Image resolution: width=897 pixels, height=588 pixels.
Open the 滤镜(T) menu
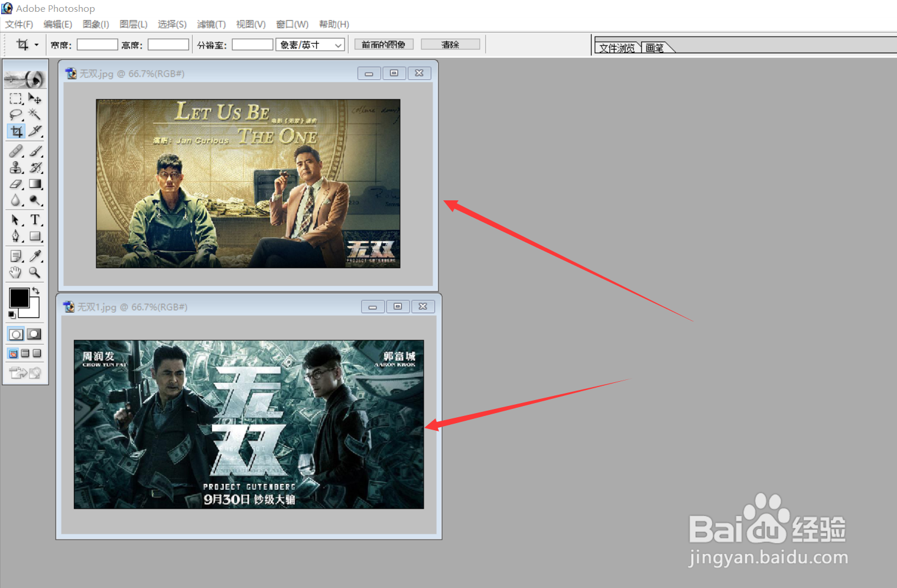212,24
